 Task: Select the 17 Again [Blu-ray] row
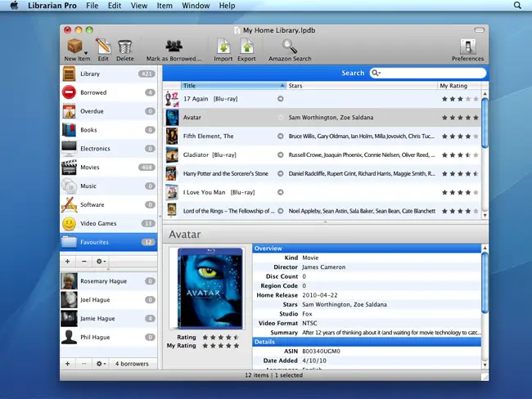(322, 99)
